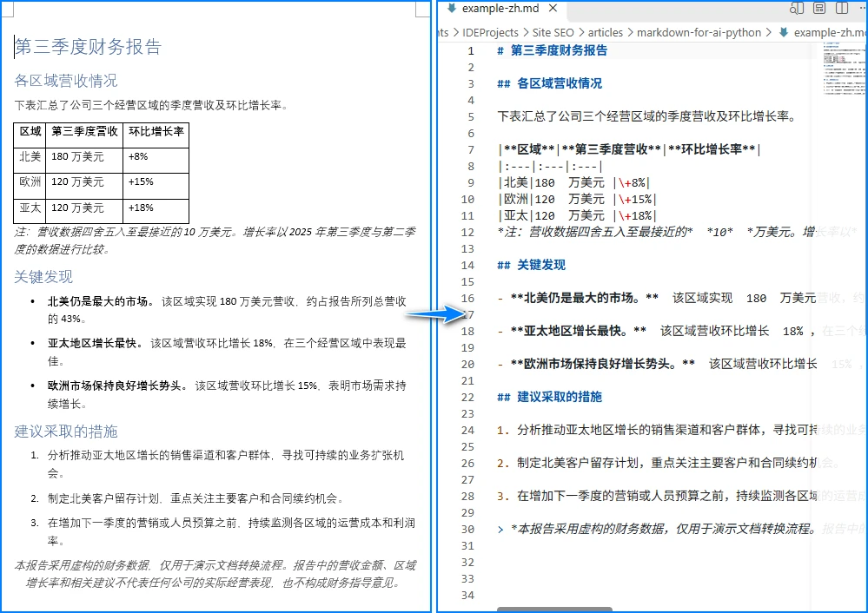Open markdown-for-ai-python breadcrumb segment

(x=699, y=33)
